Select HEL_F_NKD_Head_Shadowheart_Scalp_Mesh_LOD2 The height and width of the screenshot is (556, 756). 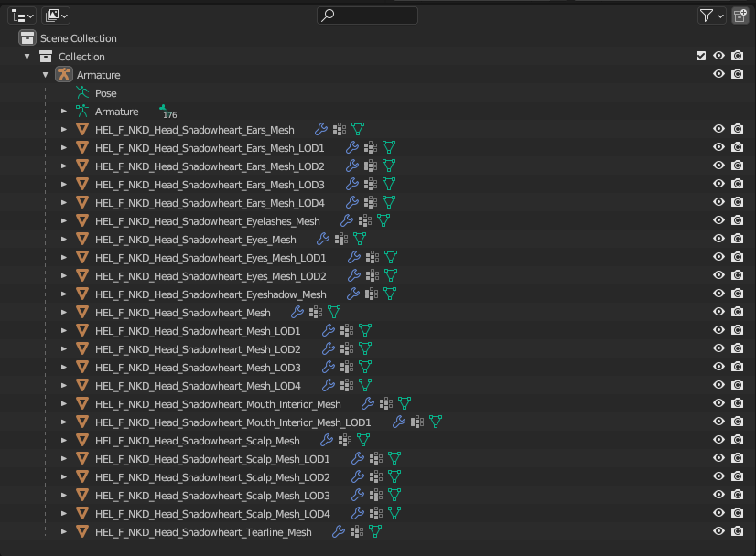pos(212,478)
